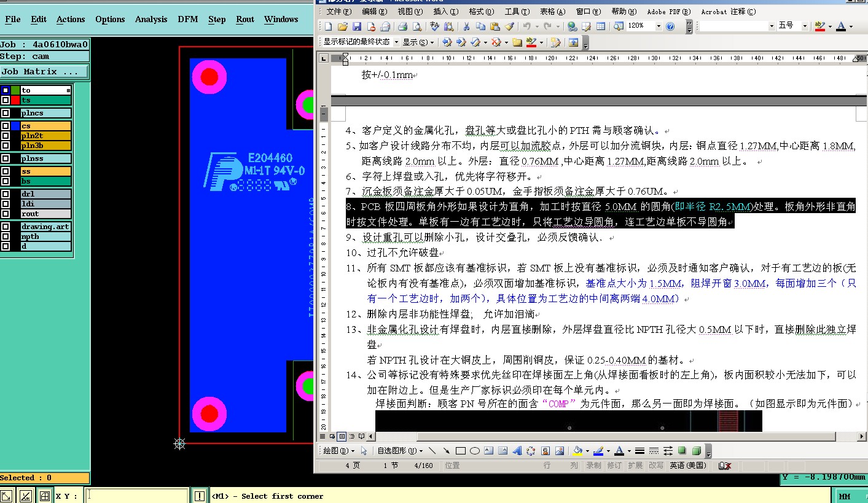Go to the Next change in the Reviewing toolbar
The image size is (868, 503).
coord(461,42)
